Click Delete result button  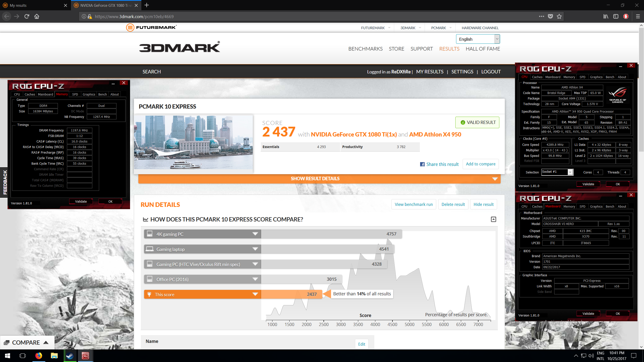[x=453, y=204]
